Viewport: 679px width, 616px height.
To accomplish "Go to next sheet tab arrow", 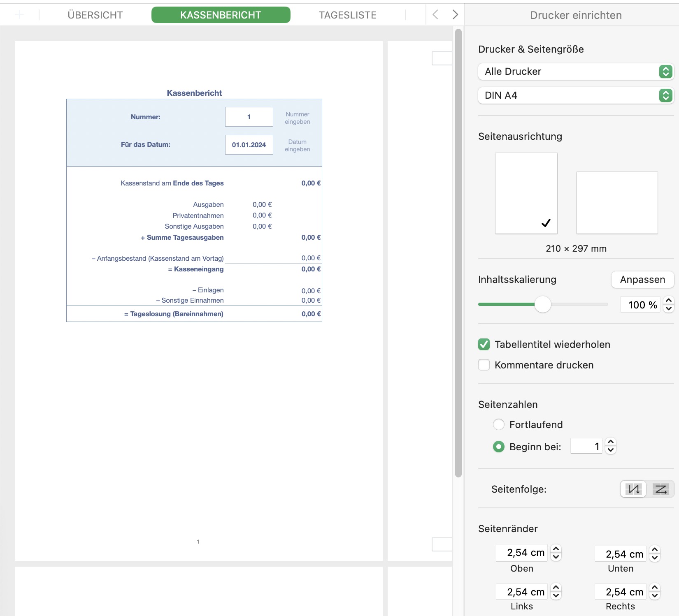I will [x=455, y=15].
